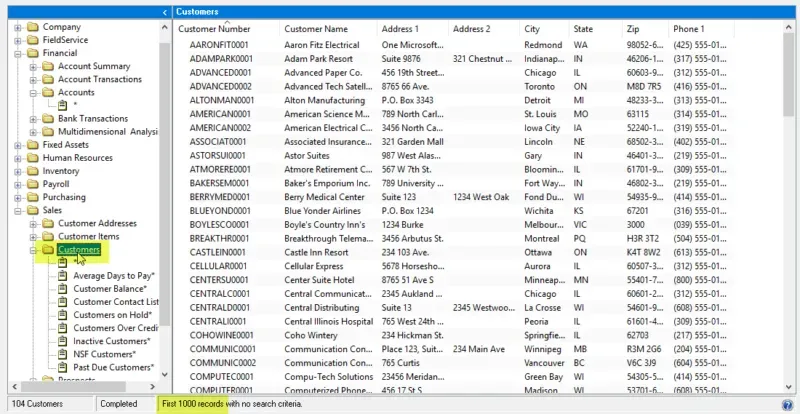Expand the Fixed Assets node
This screenshot has height=414, width=800.
click(x=18, y=145)
